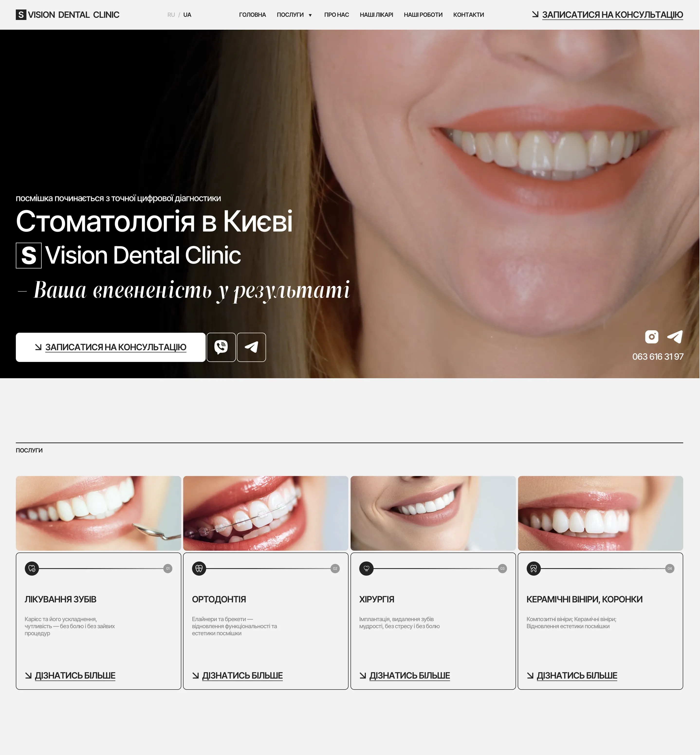700x755 pixels.
Task: Call phone number 063 616 31 97
Action: [x=658, y=357]
